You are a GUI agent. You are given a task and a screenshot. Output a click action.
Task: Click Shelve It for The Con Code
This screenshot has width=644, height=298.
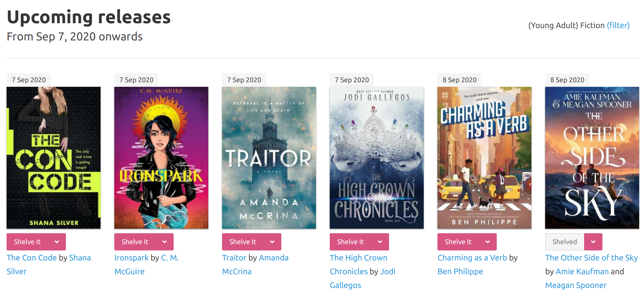click(28, 242)
